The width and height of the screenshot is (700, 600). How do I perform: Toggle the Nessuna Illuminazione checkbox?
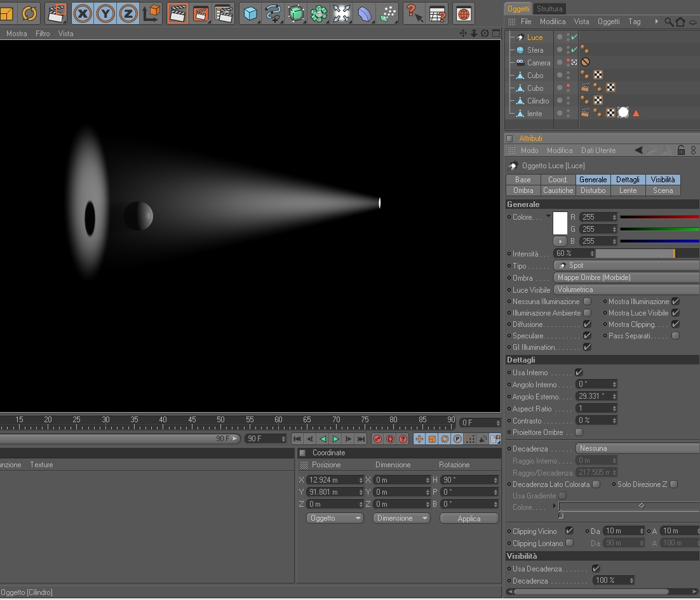[x=587, y=302]
